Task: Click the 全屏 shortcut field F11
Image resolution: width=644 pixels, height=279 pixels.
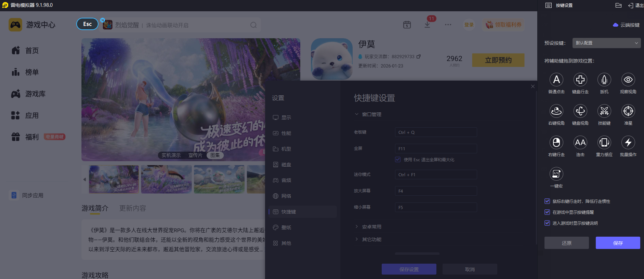Action: click(436, 149)
